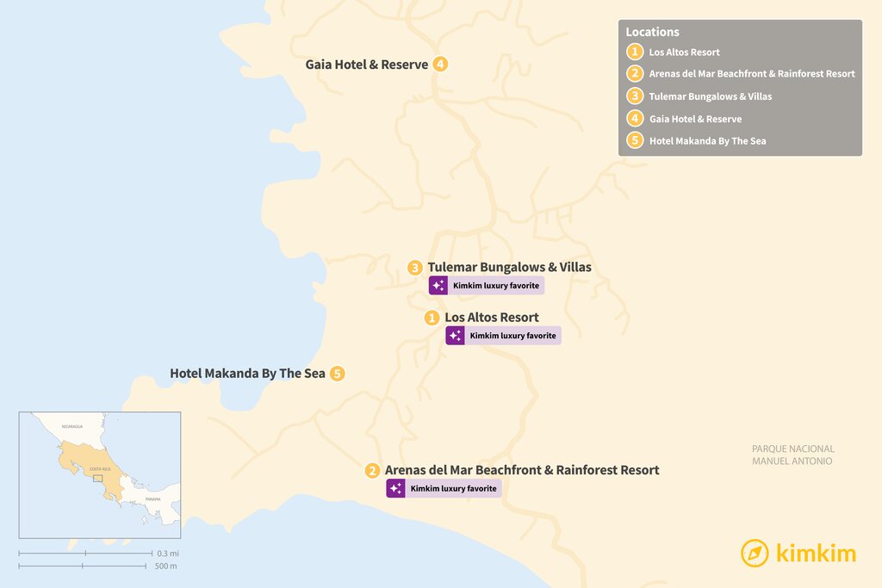Click the kimkim brand wordmark
882x588 pixels.
(816, 554)
